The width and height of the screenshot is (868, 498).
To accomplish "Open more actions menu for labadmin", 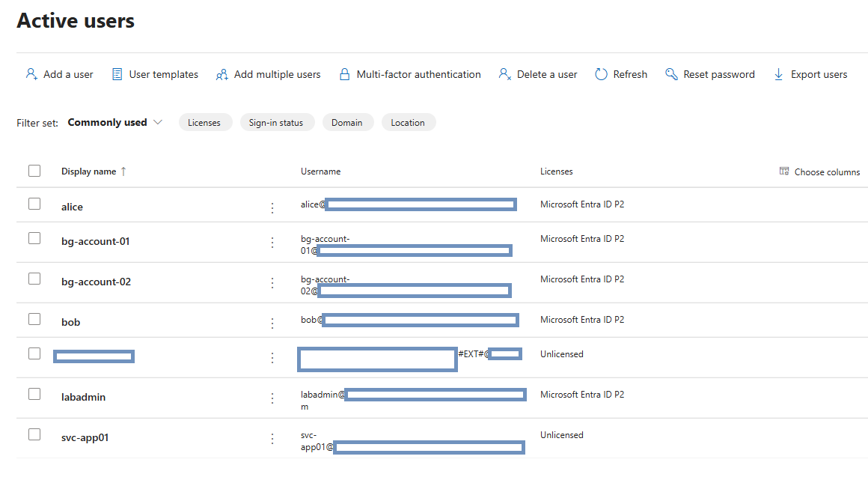I will coord(272,398).
